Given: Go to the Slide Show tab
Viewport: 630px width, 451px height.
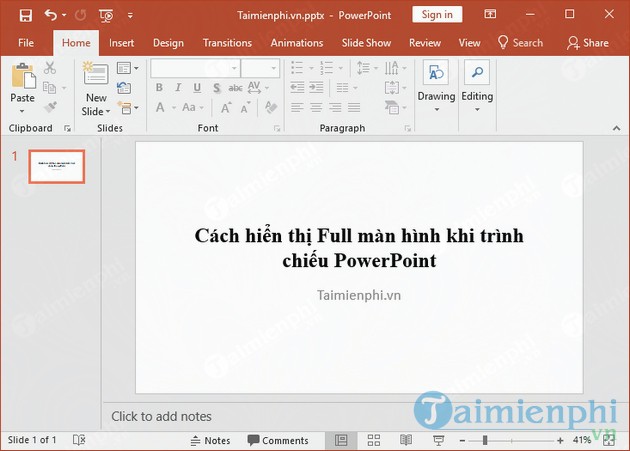Looking at the screenshot, I should (366, 43).
